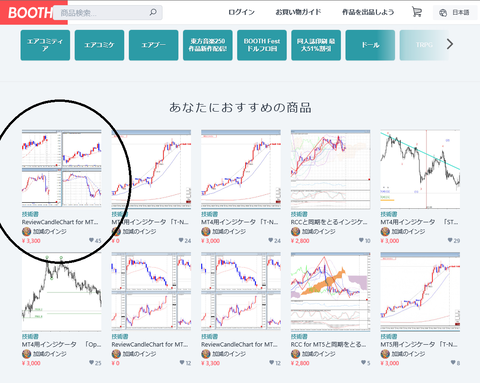
Task: Open the RCCと同期をとるインジケ chart thumbnail
Action: point(330,169)
